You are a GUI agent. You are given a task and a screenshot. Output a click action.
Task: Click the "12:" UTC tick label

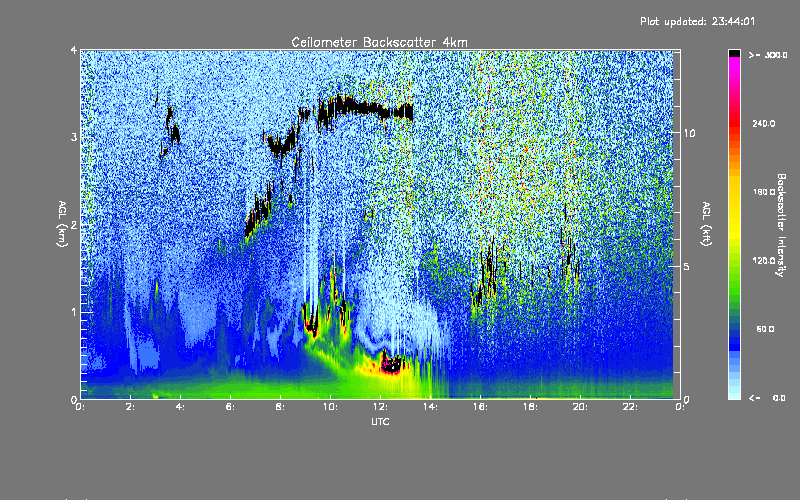point(380,407)
